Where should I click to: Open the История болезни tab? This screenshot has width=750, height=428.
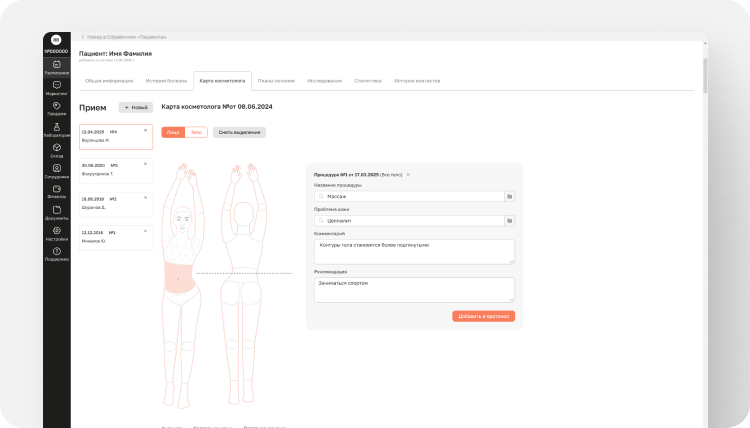166,81
